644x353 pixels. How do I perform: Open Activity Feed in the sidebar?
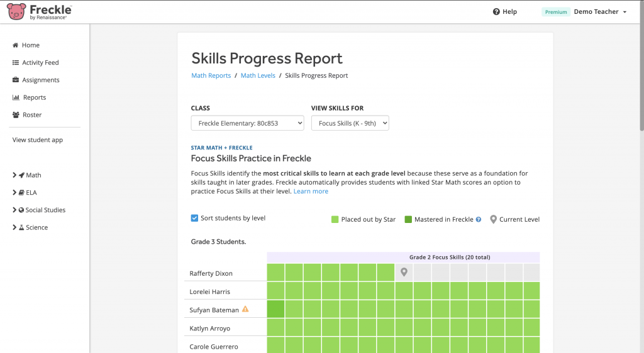pyautogui.click(x=40, y=63)
